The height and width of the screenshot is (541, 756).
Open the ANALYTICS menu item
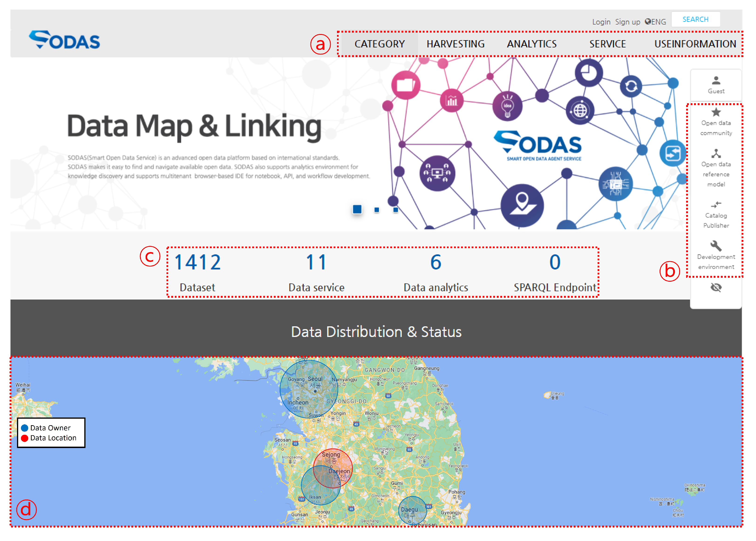coord(531,44)
